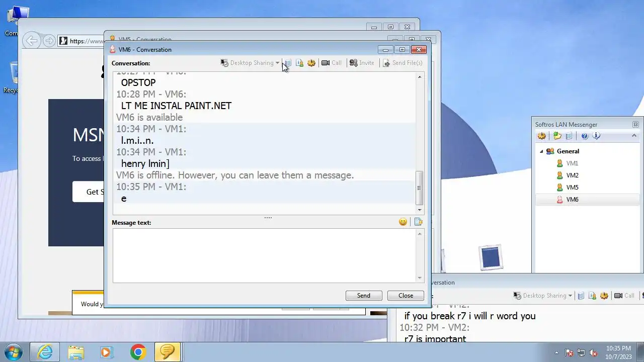Open received files folder icon in Softros panel

pos(557,136)
